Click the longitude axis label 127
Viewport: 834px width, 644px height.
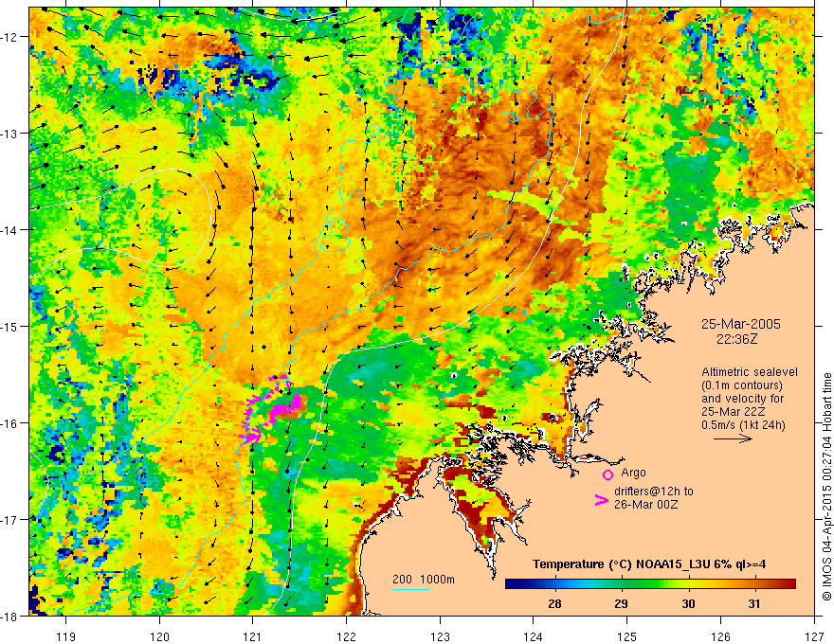click(x=814, y=636)
